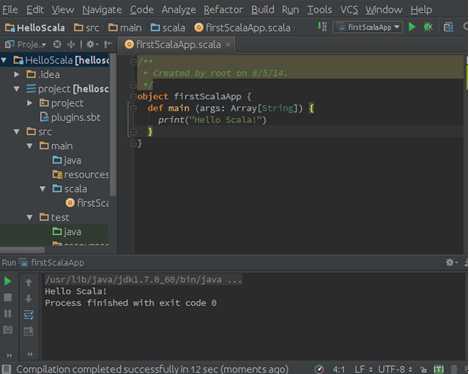The width and height of the screenshot is (469, 374).
Task: Select the java folder under main
Action: (x=67, y=160)
